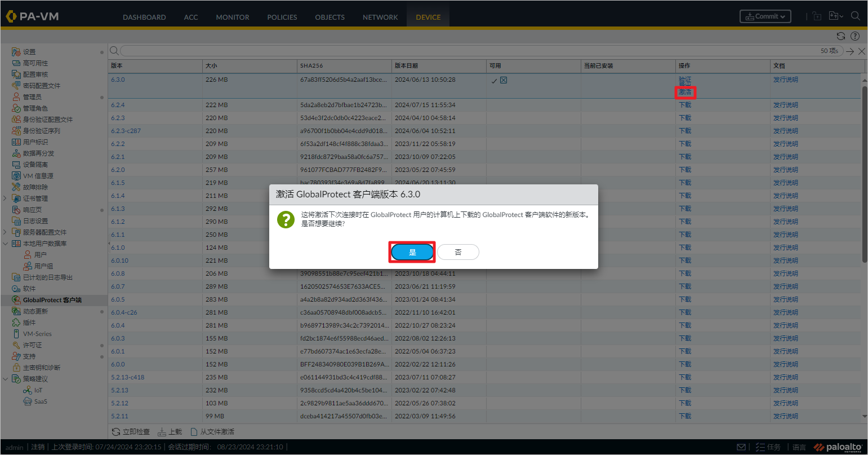The image size is (868, 455).
Task: Select SaaS under policy recommendation
Action: (41, 401)
